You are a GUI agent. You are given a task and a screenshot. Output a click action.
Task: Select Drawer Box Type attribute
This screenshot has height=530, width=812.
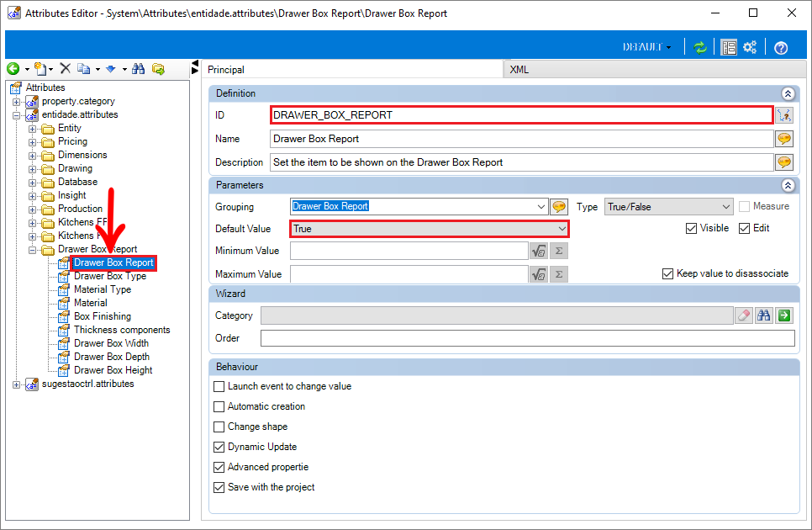(110, 276)
